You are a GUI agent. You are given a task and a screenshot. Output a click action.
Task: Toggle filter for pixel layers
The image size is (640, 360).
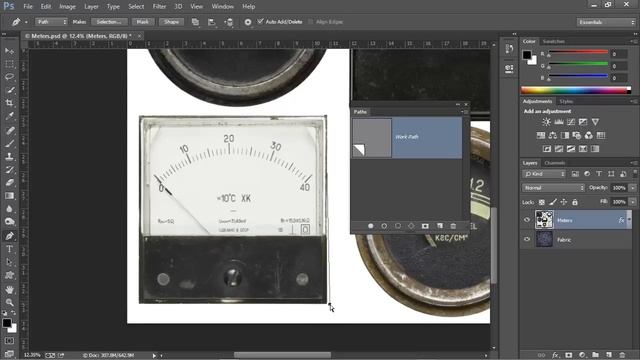[575, 174]
